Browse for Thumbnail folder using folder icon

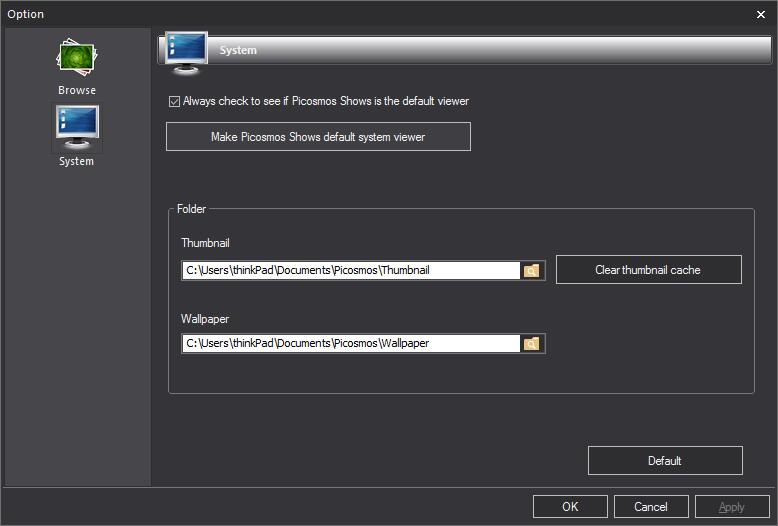533,270
